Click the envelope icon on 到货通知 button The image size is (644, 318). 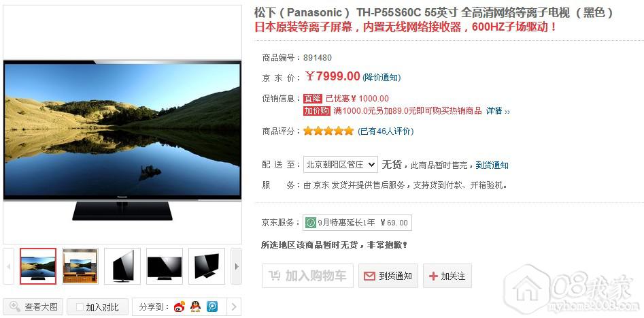point(370,276)
